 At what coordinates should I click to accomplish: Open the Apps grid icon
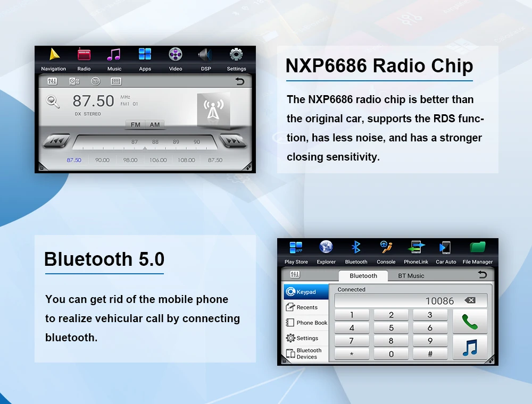145,60
